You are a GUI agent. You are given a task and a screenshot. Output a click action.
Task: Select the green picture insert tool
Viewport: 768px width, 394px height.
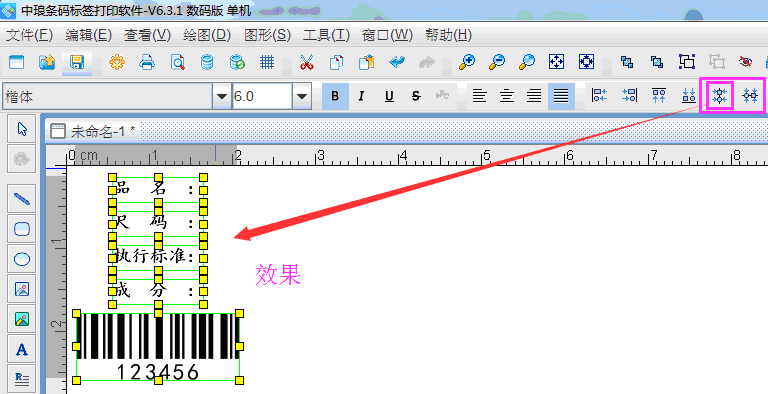pyautogui.click(x=22, y=319)
